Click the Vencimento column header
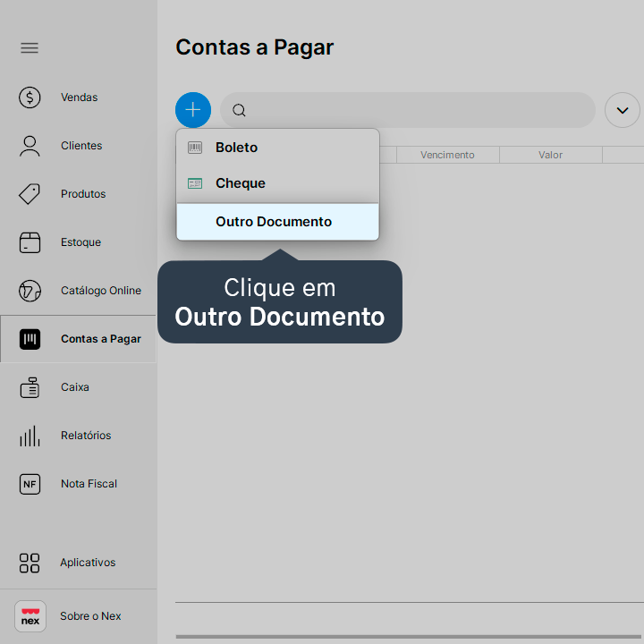Viewport: 644px width, 644px height. pyautogui.click(x=448, y=155)
